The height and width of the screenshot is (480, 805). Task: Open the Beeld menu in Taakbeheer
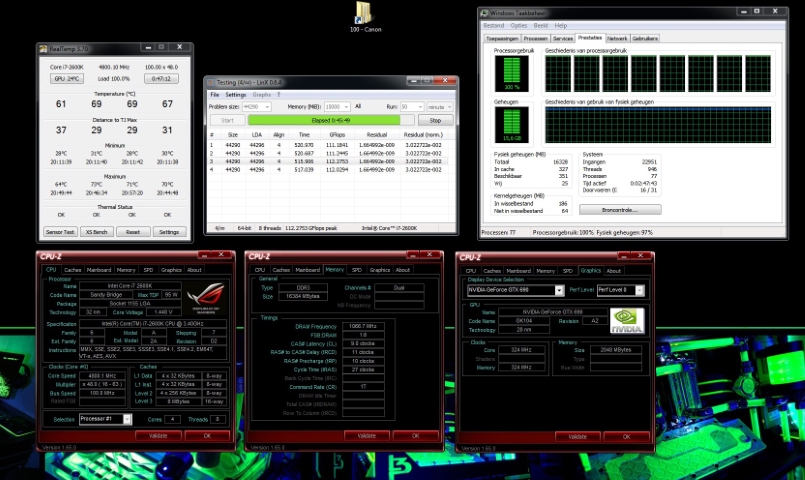[x=541, y=26]
